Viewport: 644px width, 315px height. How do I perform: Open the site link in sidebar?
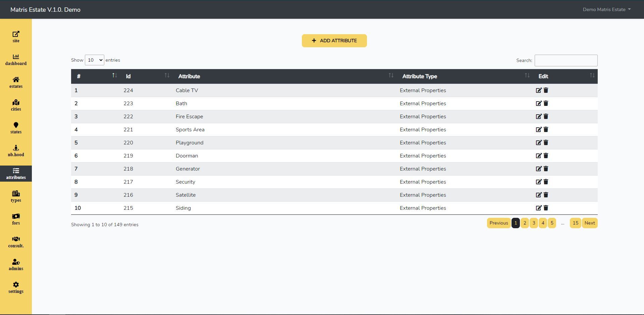pos(16,37)
